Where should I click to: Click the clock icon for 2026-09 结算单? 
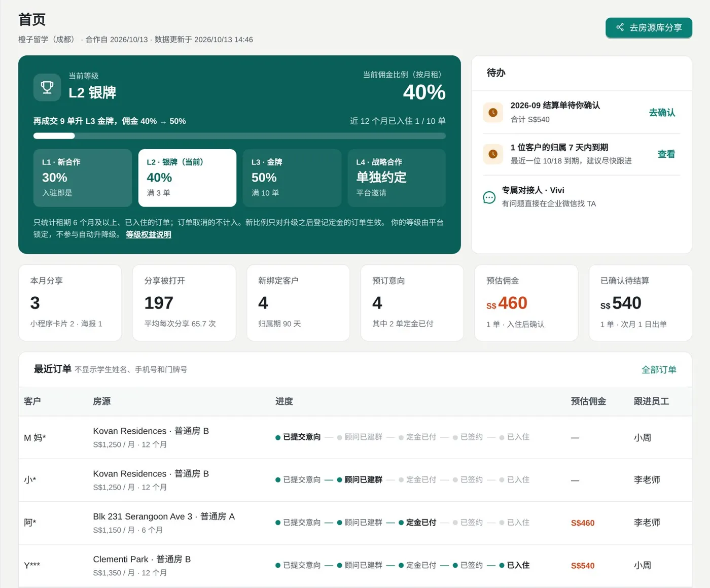(493, 112)
